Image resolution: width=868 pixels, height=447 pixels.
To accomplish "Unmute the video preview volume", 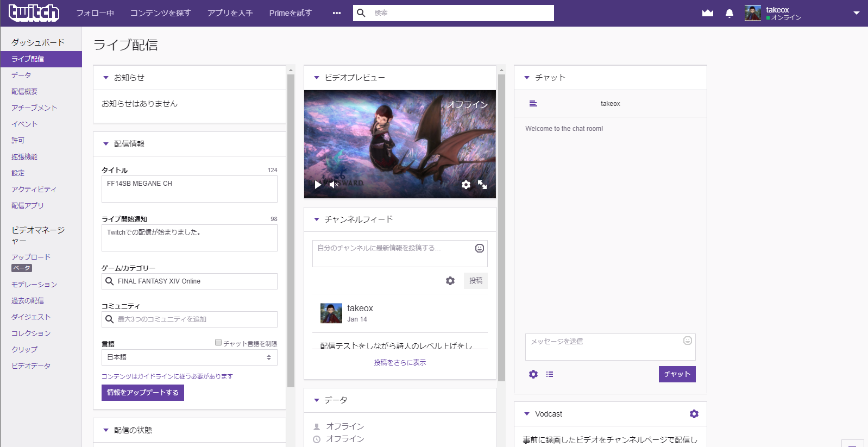I will tap(334, 185).
